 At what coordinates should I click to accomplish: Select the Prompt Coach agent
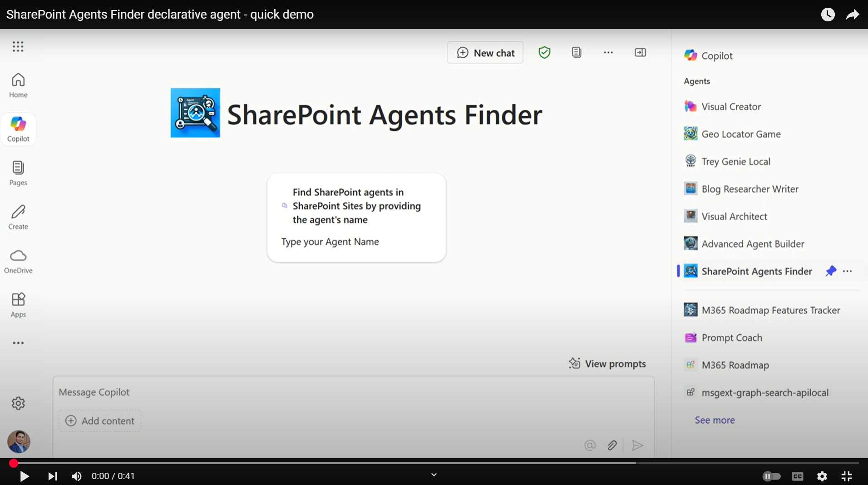click(x=731, y=337)
